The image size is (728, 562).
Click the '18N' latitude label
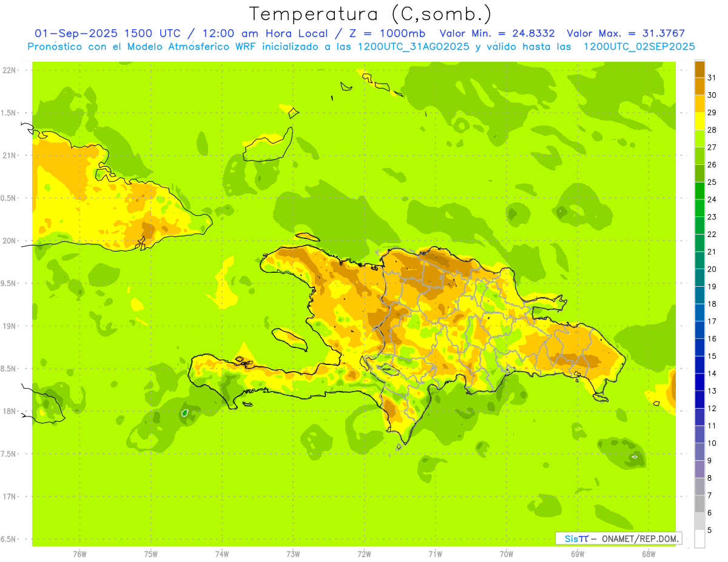pyautogui.click(x=9, y=412)
